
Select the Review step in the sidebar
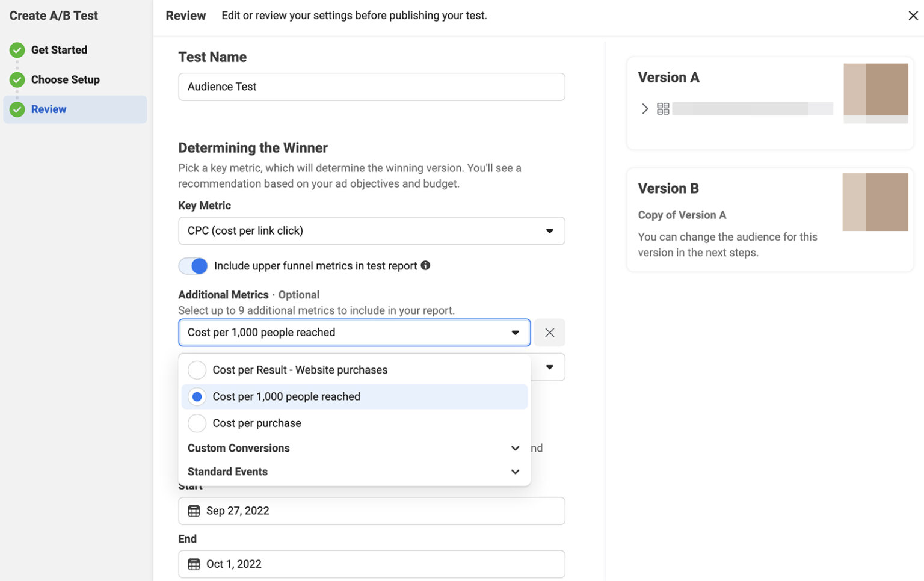pos(49,109)
